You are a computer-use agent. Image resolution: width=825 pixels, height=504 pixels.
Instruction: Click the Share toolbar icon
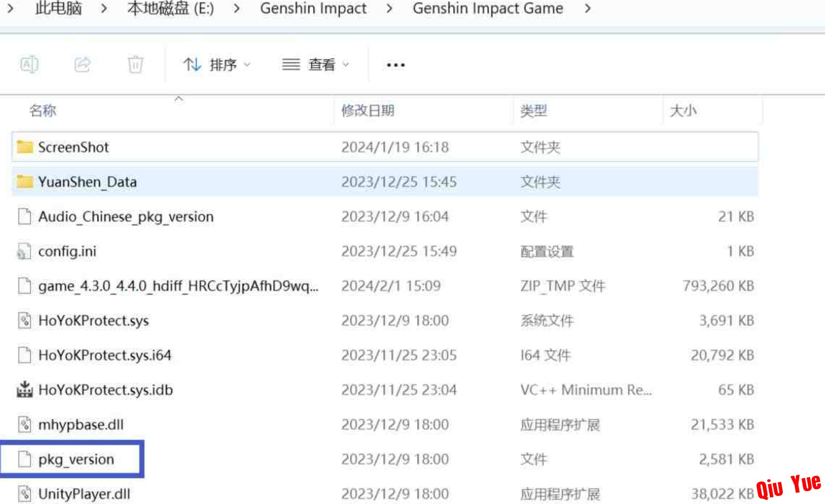pos(82,64)
